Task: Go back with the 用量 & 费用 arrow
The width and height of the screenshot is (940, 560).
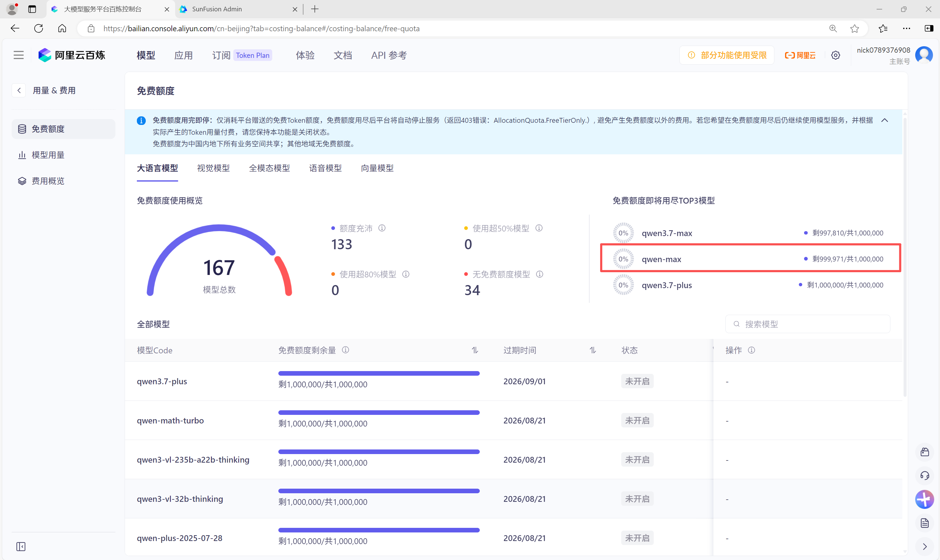Action: click(19, 91)
